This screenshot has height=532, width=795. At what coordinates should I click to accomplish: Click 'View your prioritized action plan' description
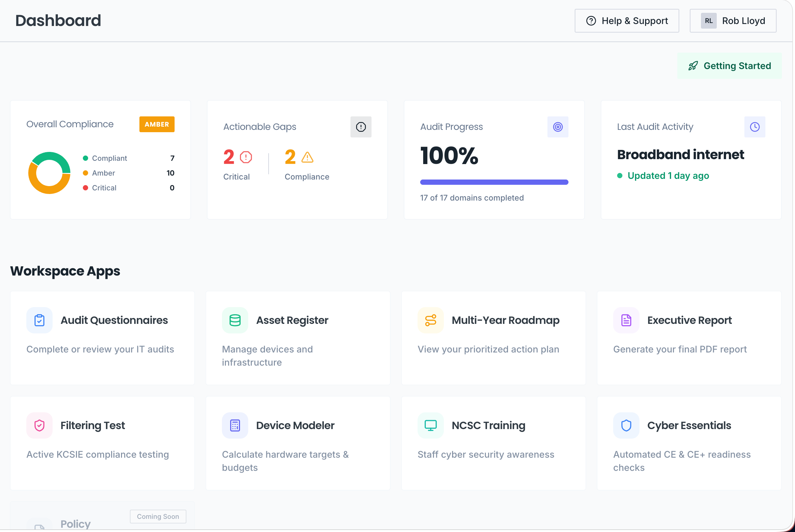(488, 349)
